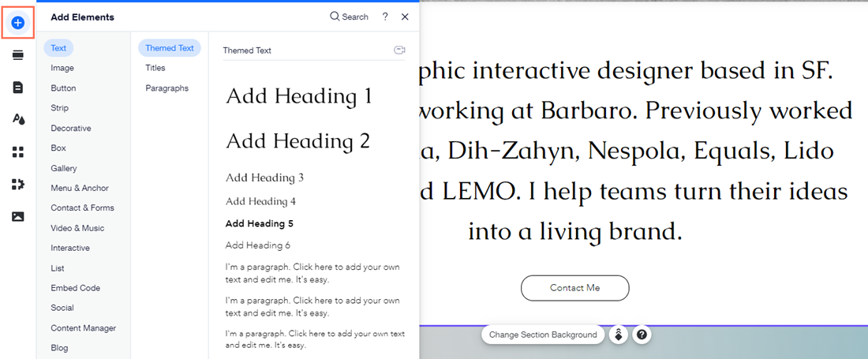Image resolution: width=868 pixels, height=359 pixels.
Task: Select the Image category
Action: (62, 68)
